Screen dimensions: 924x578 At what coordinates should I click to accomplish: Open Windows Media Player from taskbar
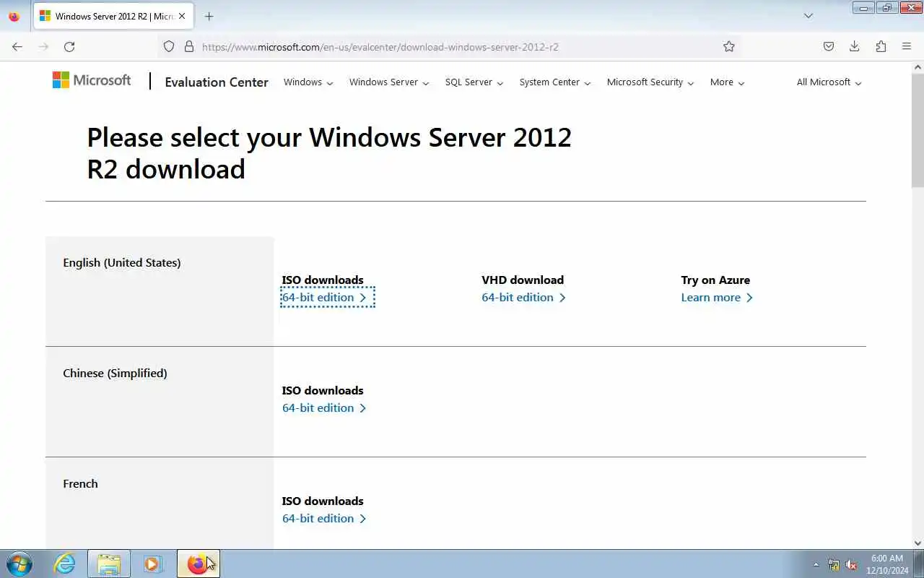tap(152, 564)
